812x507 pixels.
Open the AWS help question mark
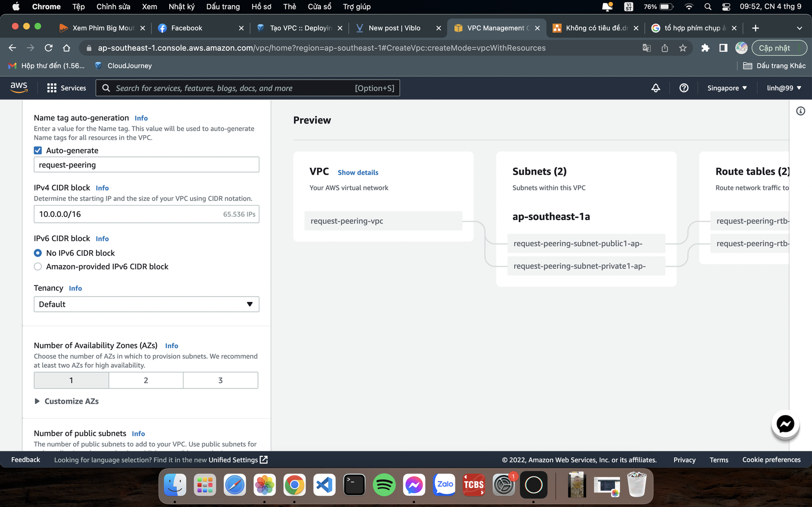[x=684, y=88]
